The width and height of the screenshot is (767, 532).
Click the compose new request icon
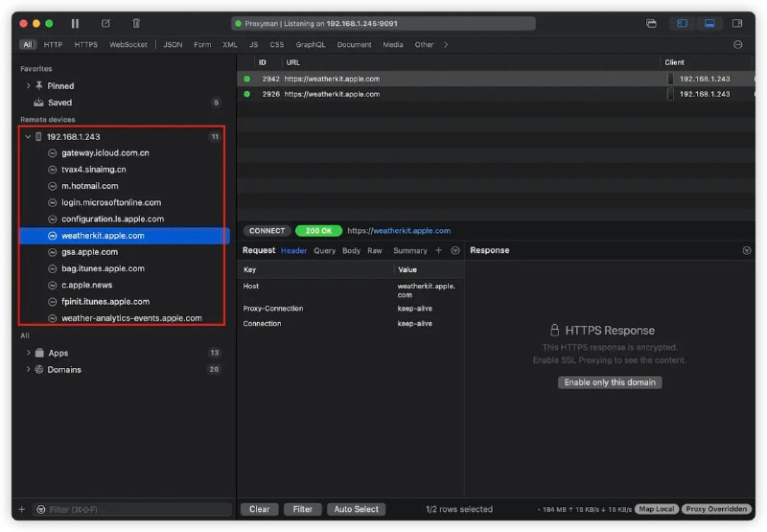tap(105, 23)
